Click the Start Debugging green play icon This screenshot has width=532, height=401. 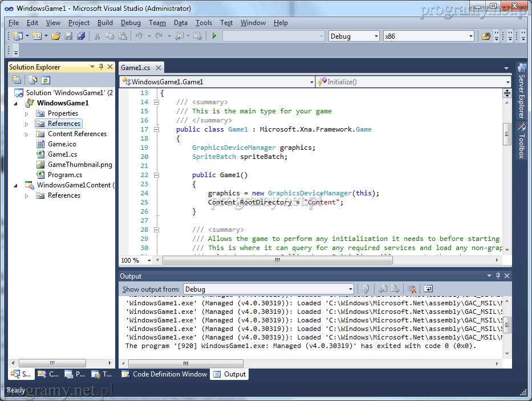coord(214,36)
